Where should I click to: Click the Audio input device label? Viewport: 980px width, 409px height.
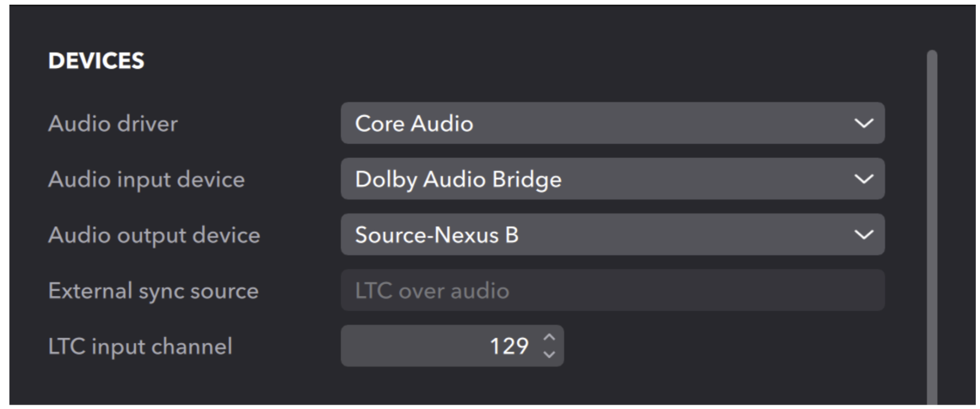146,179
